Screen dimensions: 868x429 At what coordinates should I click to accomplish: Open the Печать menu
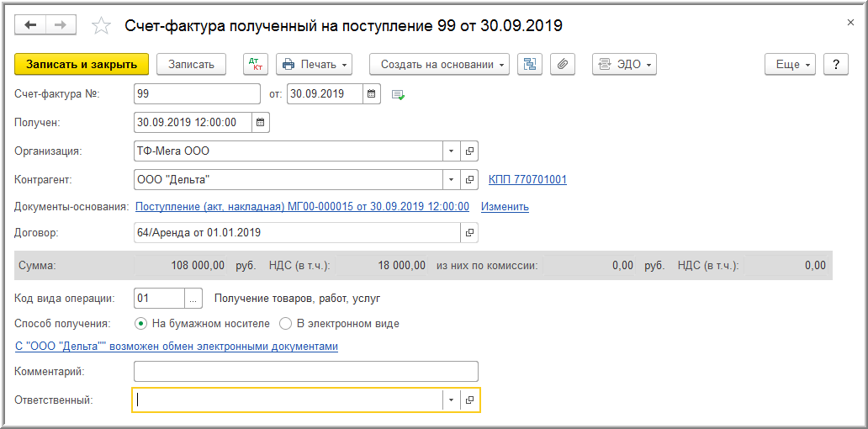point(314,65)
